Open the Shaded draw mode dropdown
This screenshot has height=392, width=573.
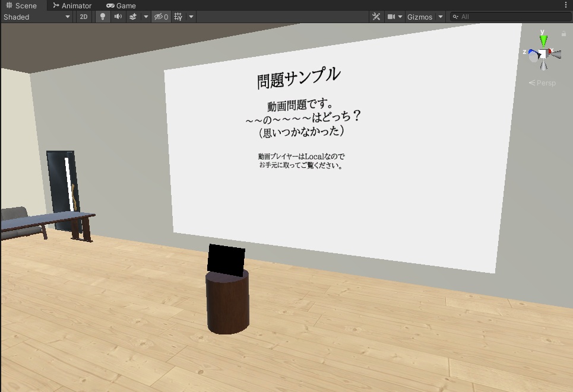pyautogui.click(x=37, y=17)
